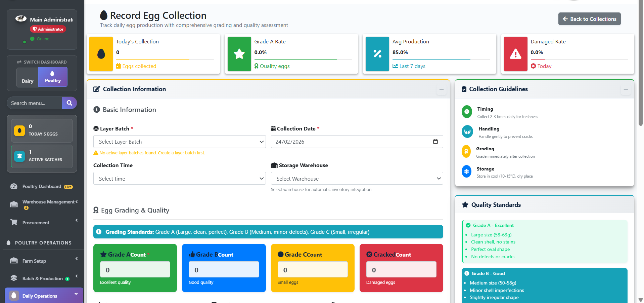The image size is (644, 303).
Task: Open the Storage Warehouse dropdown
Action: click(x=357, y=179)
